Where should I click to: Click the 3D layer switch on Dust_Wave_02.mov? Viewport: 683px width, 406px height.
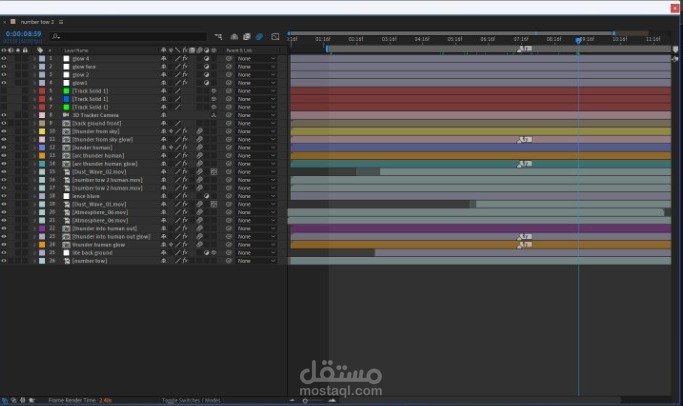coord(214,172)
